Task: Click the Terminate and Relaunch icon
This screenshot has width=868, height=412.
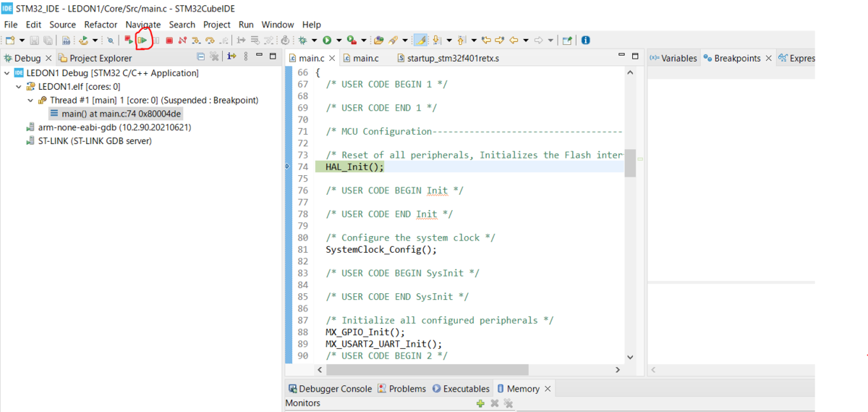Action: tap(129, 40)
